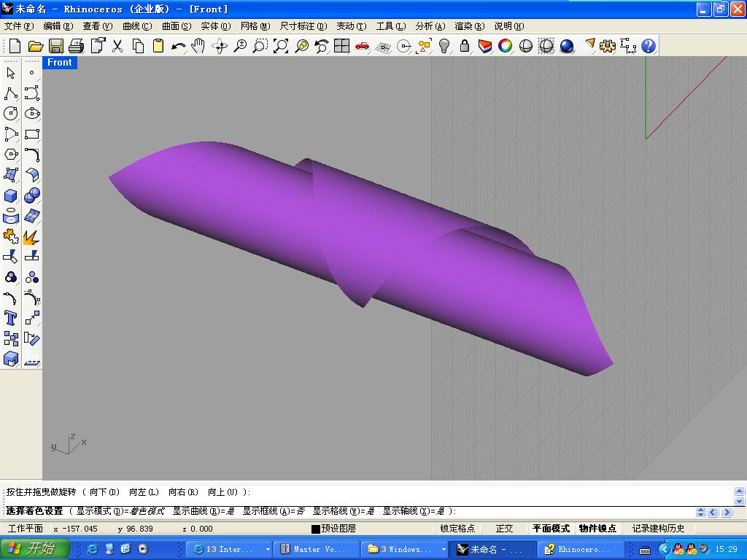Screen dimensions: 747x560
Task: Toggle 锁定格点 grid snap in status bar
Action: (457, 529)
